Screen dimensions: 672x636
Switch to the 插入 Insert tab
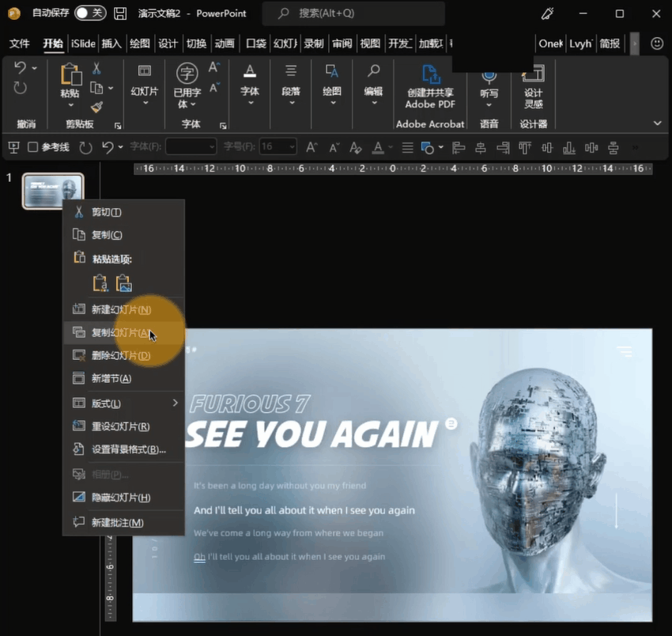(x=111, y=44)
